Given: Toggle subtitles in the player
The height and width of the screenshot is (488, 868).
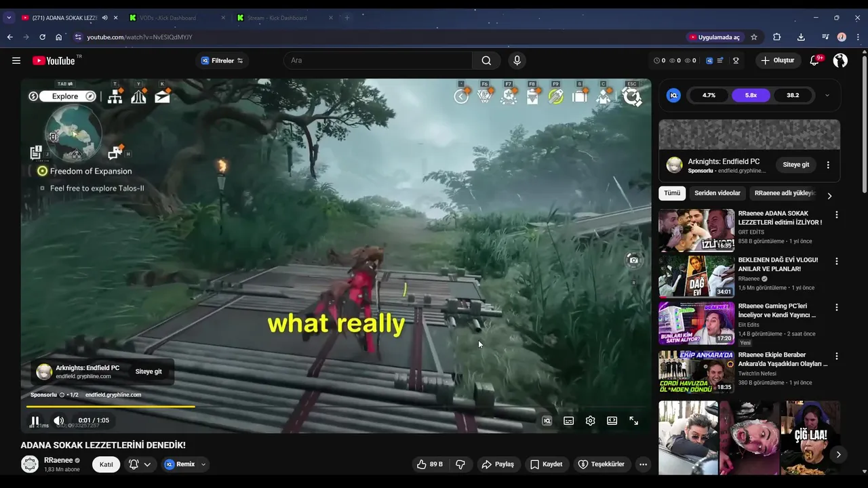Looking at the screenshot, I should point(569,421).
